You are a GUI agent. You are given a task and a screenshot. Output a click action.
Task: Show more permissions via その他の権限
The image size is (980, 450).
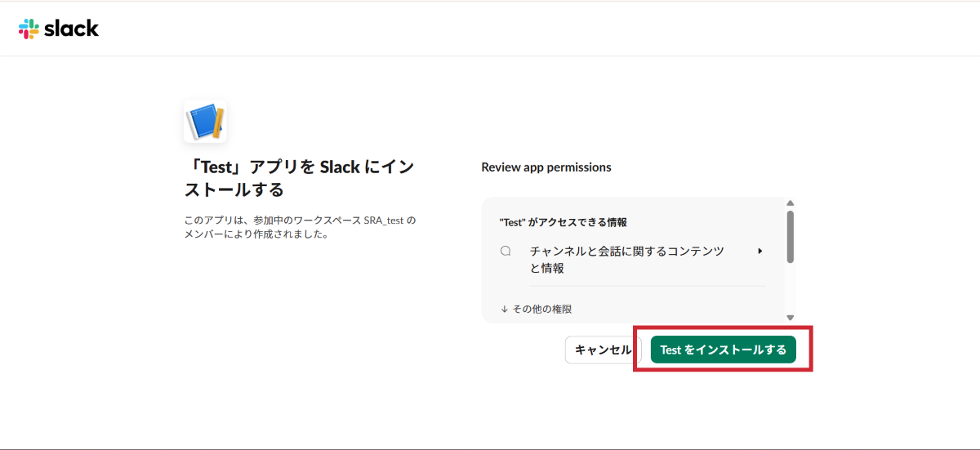click(541, 310)
